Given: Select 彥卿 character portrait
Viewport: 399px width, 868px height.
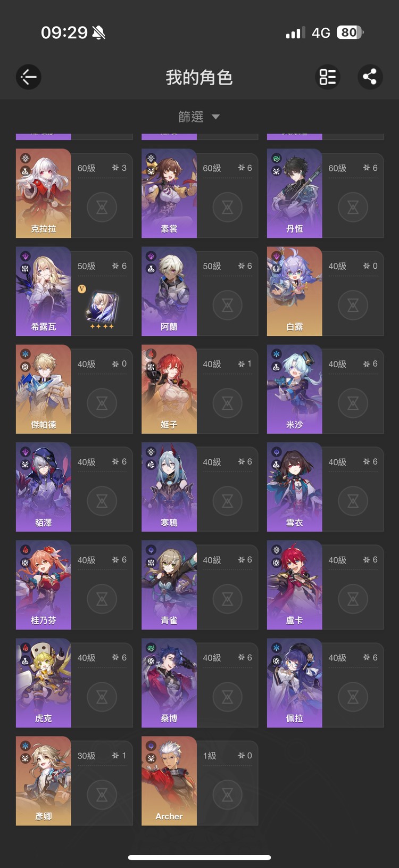Looking at the screenshot, I should click(x=44, y=781).
